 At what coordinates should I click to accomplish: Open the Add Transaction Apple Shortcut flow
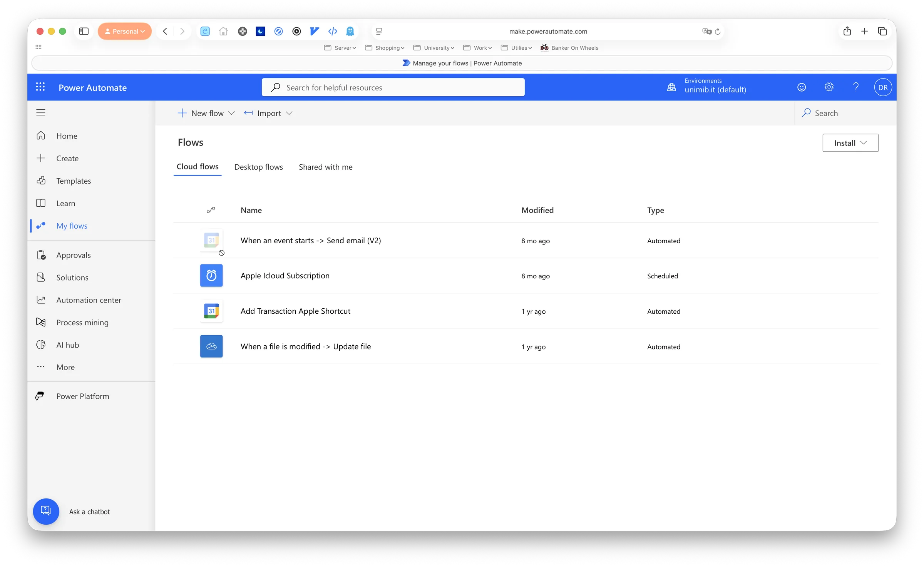(x=295, y=311)
